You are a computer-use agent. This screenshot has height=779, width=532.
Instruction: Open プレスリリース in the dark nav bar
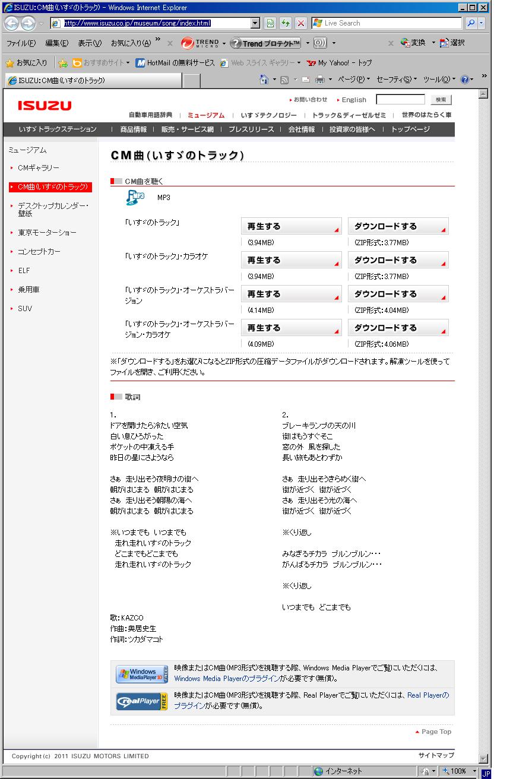coord(251,129)
